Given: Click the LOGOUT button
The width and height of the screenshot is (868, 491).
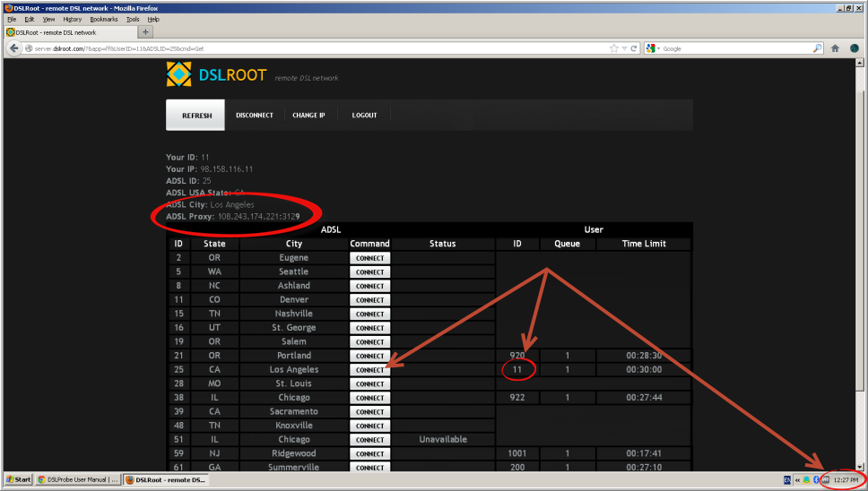Looking at the screenshot, I should (364, 115).
